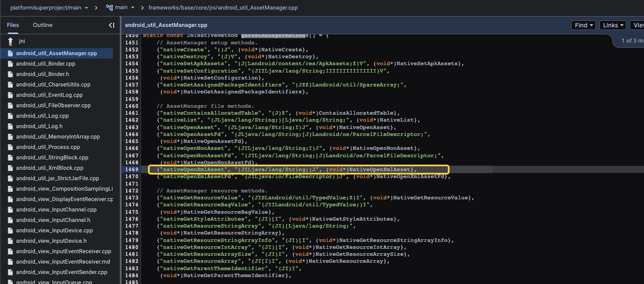
Task: Switch to the Files tab
Action: [x=13, y=25]
